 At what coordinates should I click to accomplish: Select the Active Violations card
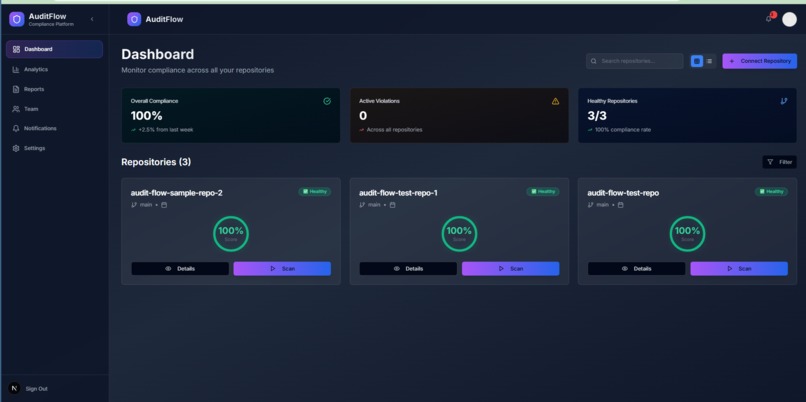coord(459,115)
